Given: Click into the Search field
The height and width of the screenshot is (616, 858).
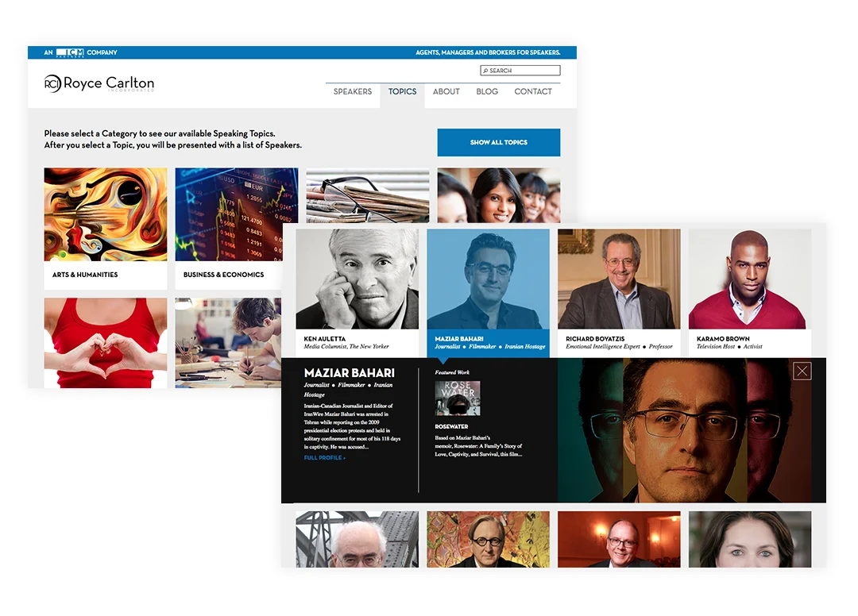Looking at the screenshot, I should [x=520, y=71].
